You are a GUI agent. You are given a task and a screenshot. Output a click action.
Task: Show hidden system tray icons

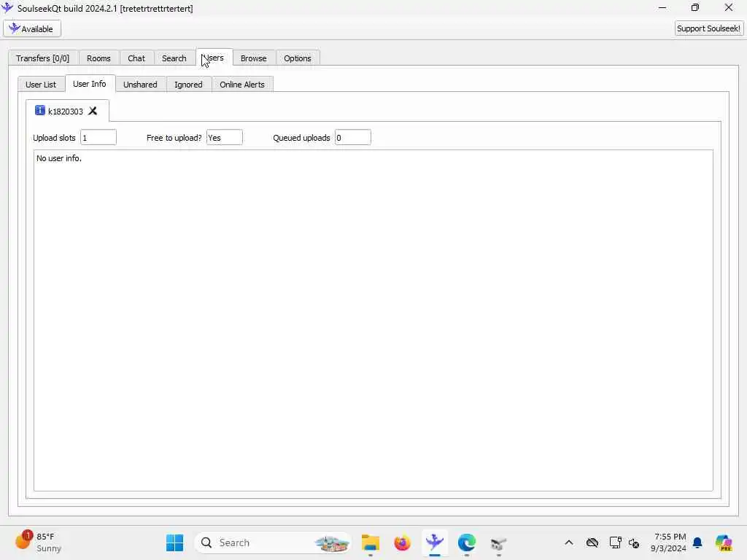569,542
